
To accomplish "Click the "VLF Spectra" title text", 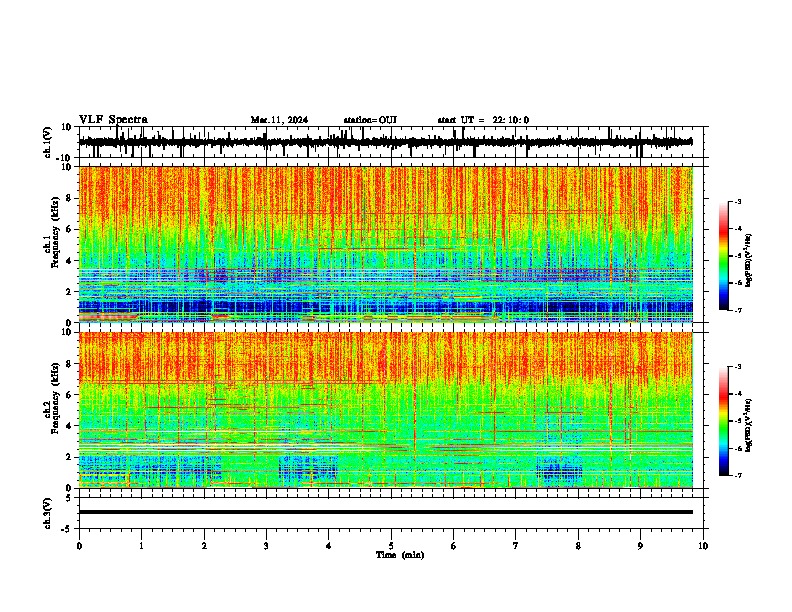I will point(113,120).
